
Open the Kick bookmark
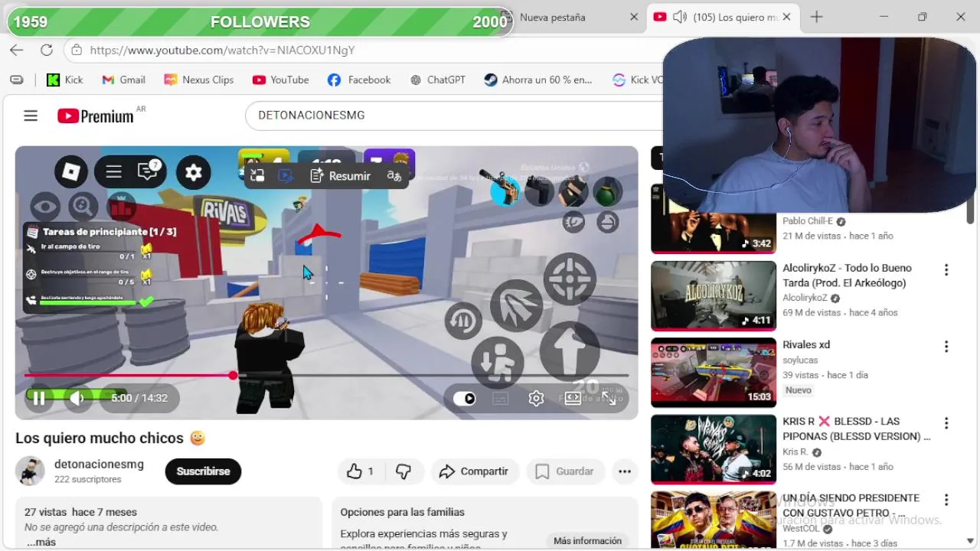tap(65, 80)
